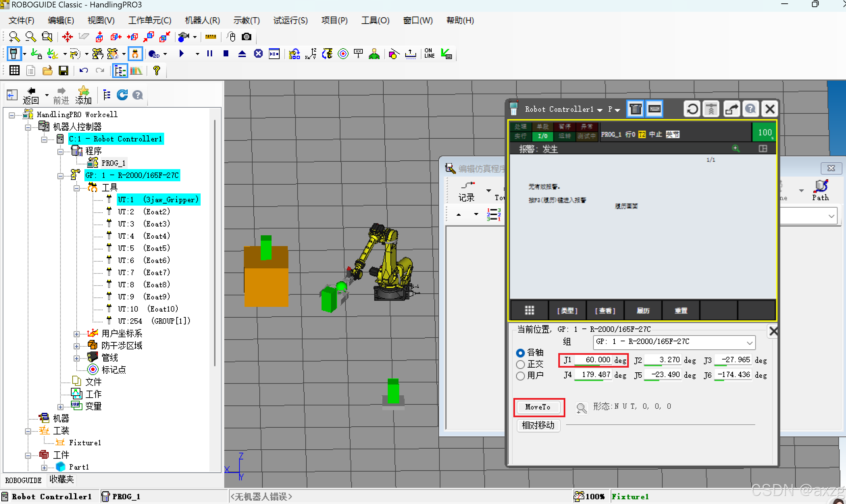Click the undo arrow icon
The width and height of the screenshot is (846, 504).
tap(83, 71)
